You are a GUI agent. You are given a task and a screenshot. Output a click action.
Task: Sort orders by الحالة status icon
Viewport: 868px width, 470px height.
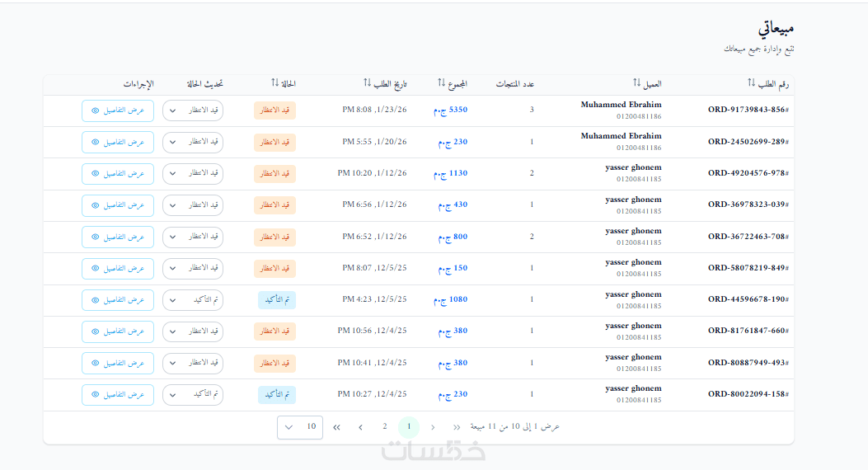coord(275,83)
